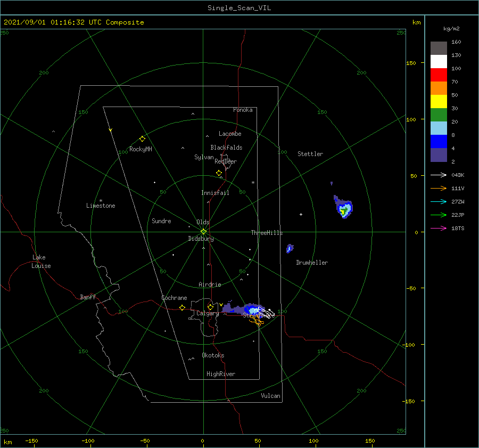Pick the yellow 30-50 legend color
Viewport: 479px width, 448px height.
pyautogui.click(x=439, y=102)
